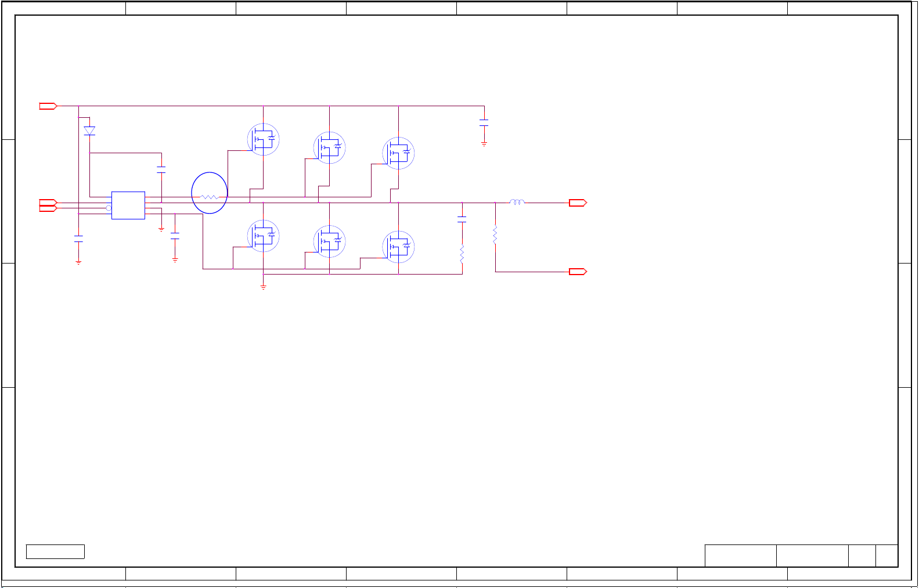Select the inductor symbol on the output line
The image size is (919, 588).
coord(517,202)
